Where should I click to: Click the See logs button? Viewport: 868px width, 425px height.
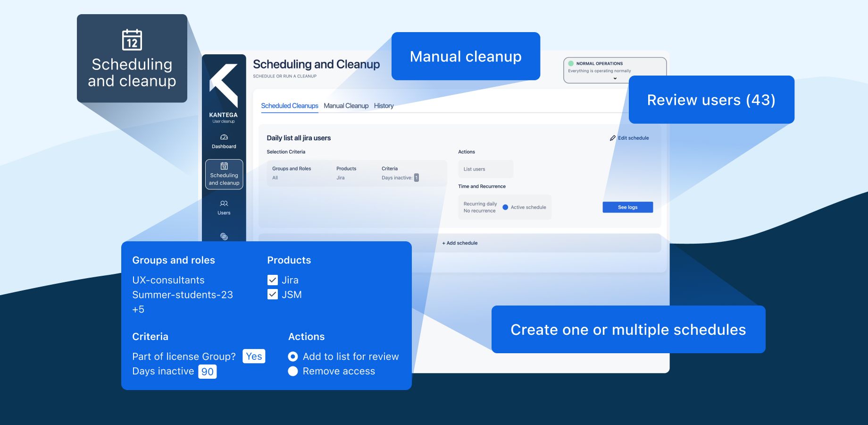627,207
